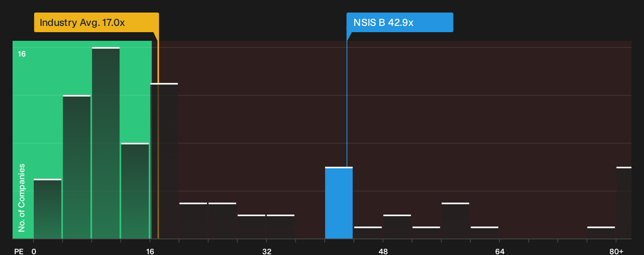Click the Industry Avg. 17.0x label
This screenshot has width=644, height=255.
[96, 22]
